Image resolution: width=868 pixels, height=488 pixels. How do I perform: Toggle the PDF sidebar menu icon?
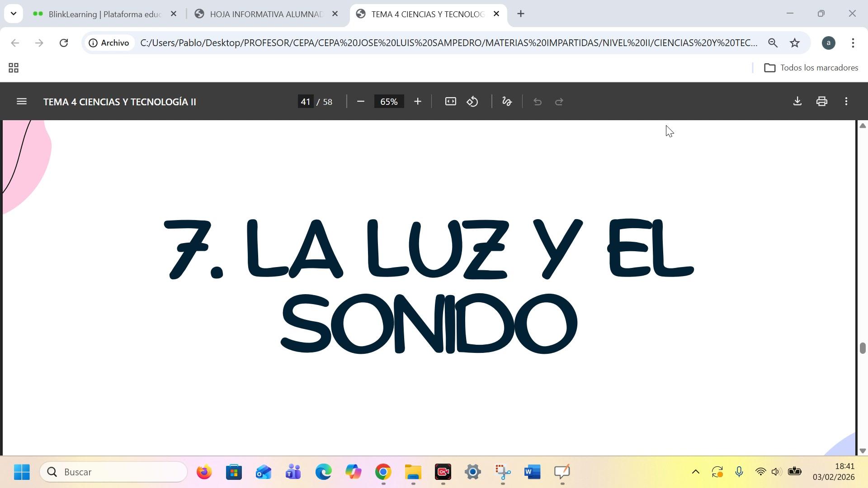pos(21,102)
